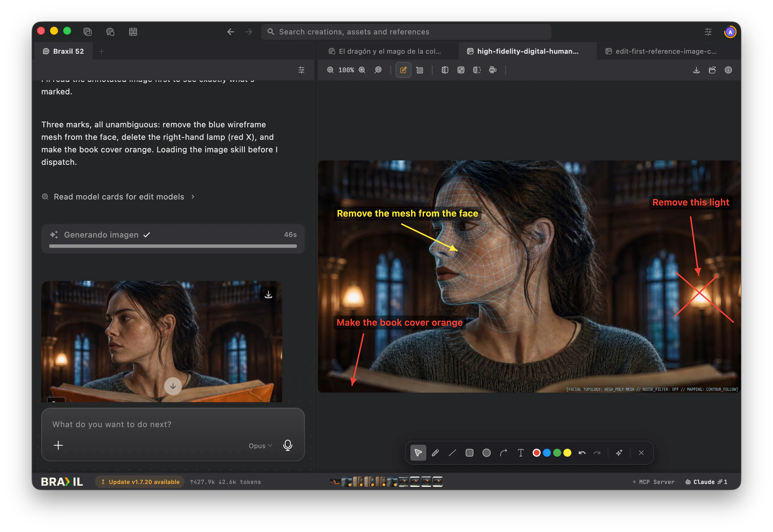This screenshot has height=532, width=773.
Task: Choose the curved arrow annotation tool
Action: coord(503,453)
